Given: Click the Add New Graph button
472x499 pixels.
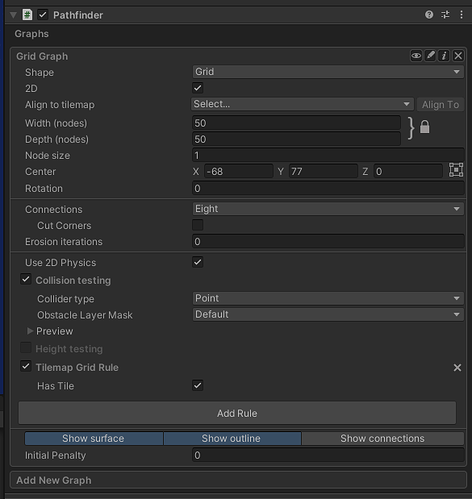Looking at the screenshot, I should (238, 480).
